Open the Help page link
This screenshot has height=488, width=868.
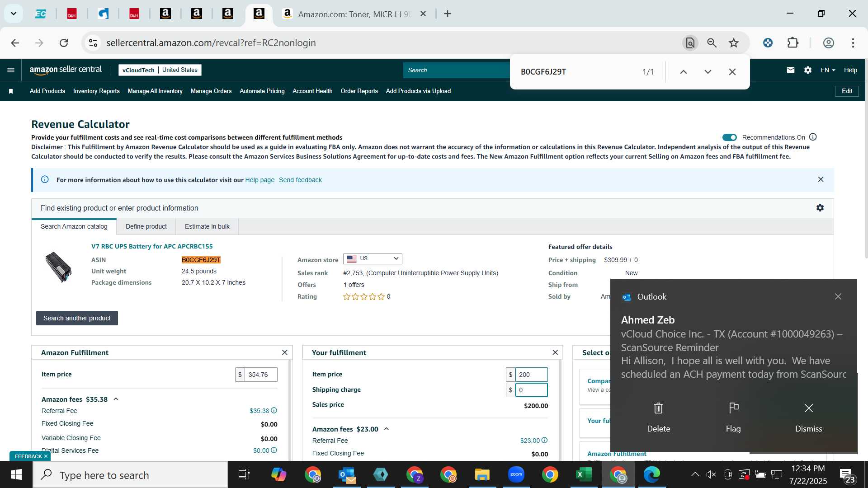pos(259,180)
